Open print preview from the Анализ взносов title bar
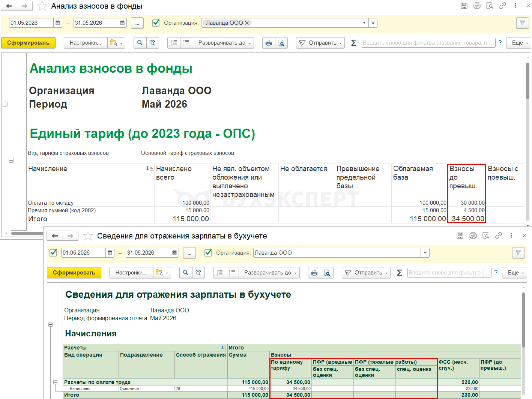 click(490, 6)
